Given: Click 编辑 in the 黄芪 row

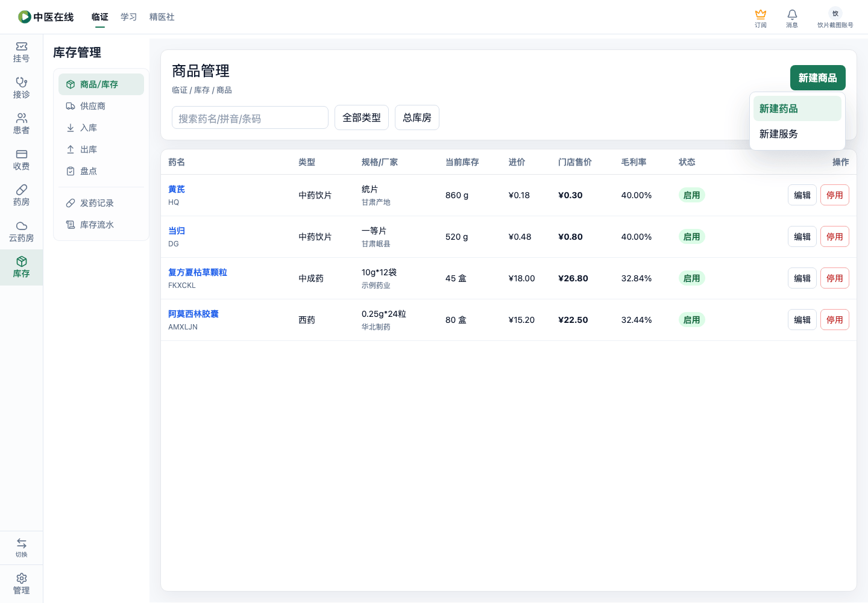Looking at the screenshot, I should [x=802, y=195].
